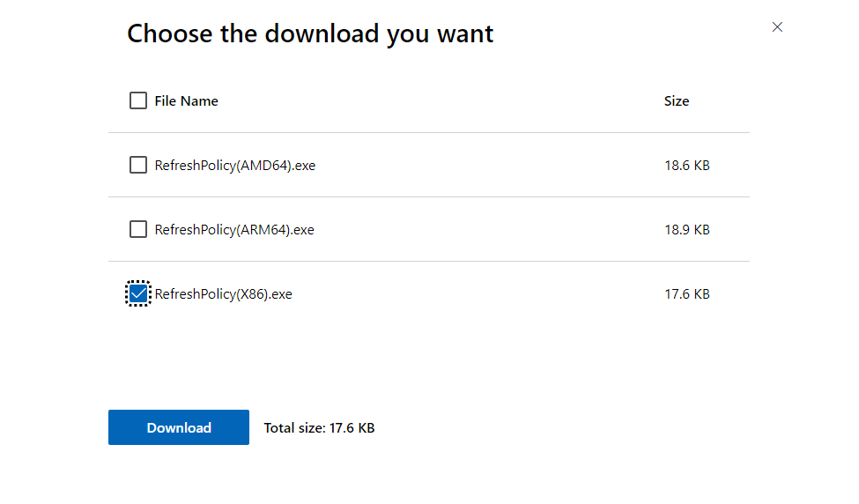Screen dimensions: 859x504
Task: Click the 18.9 KB size value
Action: (686, 229)
